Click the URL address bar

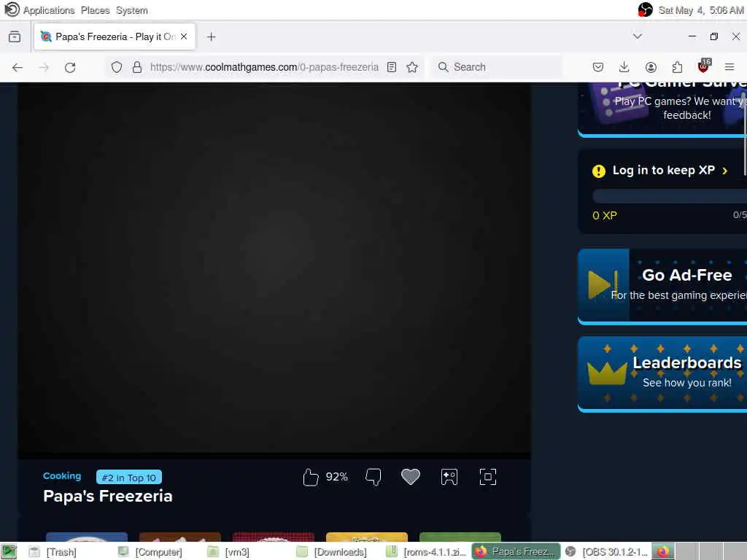click(264, 67)
